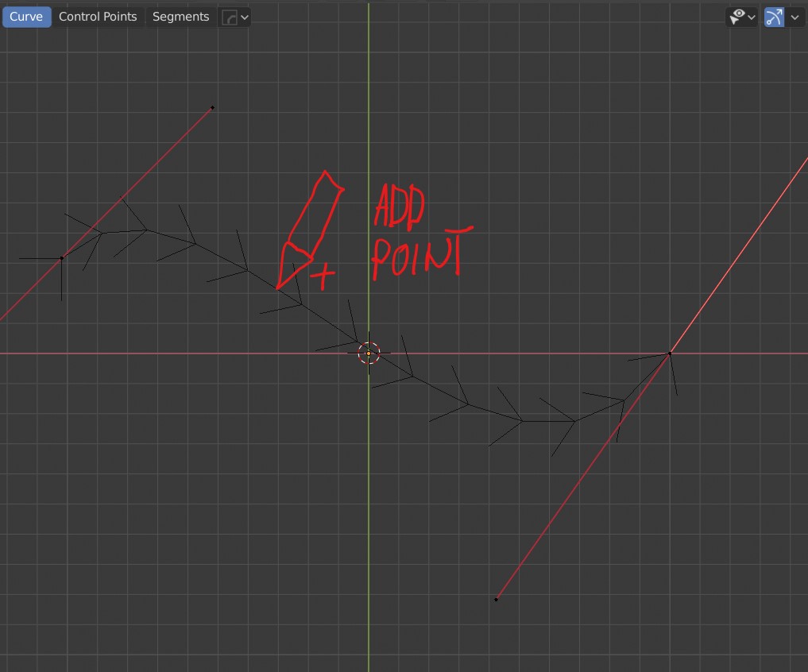Open the handle type dropdown beside Segments
The image size is (808, 672).
point(235,17)
